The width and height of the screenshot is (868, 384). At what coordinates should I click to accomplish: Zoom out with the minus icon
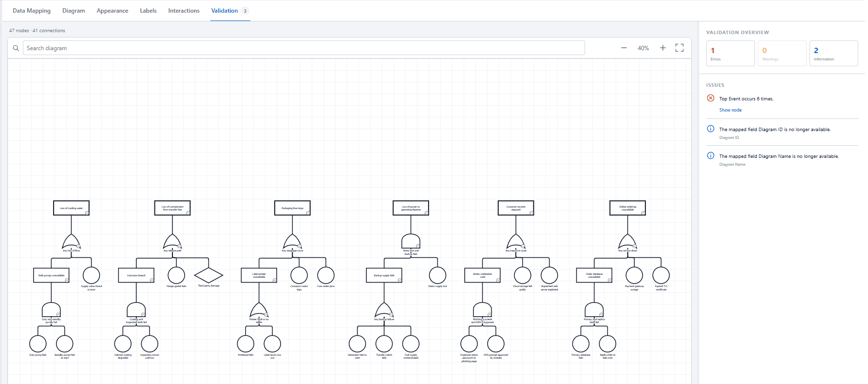pyautogui.click(x=624, y=48)
